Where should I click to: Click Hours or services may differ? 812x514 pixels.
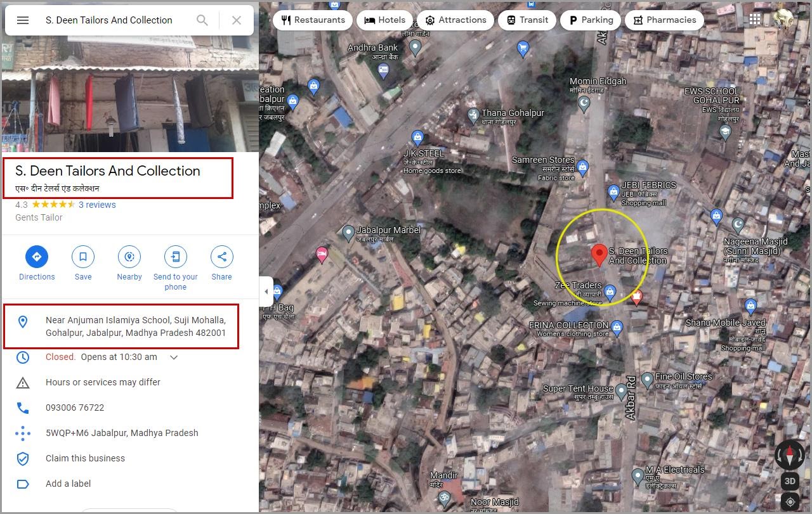(103, 382)
